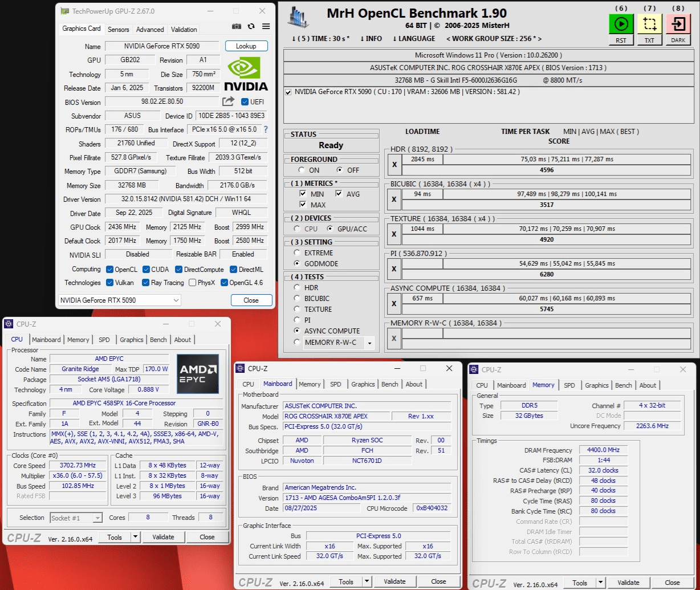Click Tools button in CPU-Z processor window
Image resolution: width=700 pixels, height=590 pixels.
click(x=115, y=537)
